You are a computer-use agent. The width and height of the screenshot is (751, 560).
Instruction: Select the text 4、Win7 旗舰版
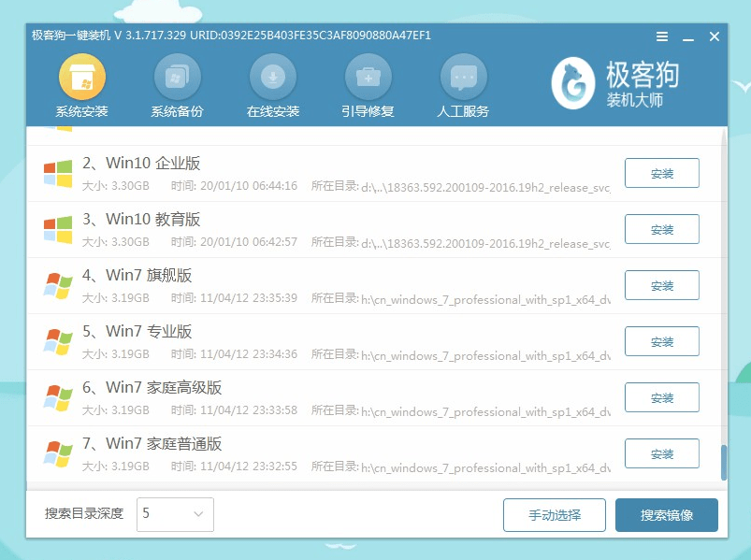coord(137,275)
